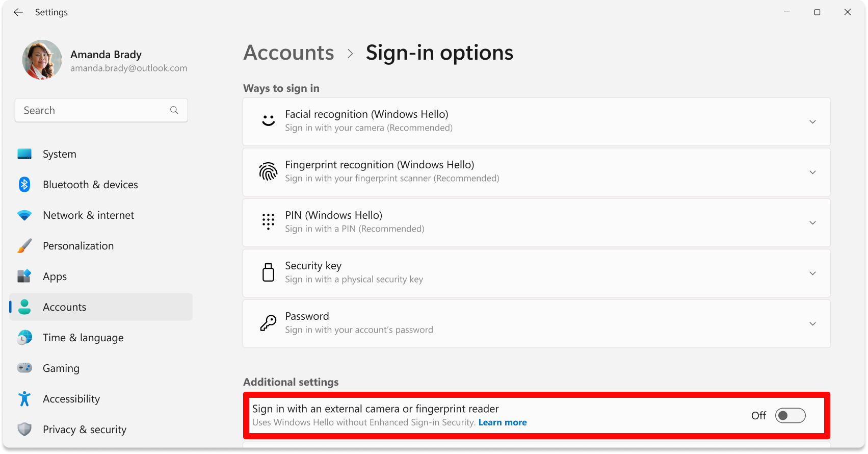
Task: Click the Fingerprint recognition icon
Action: pyautogui.click(x=268, y=171)
